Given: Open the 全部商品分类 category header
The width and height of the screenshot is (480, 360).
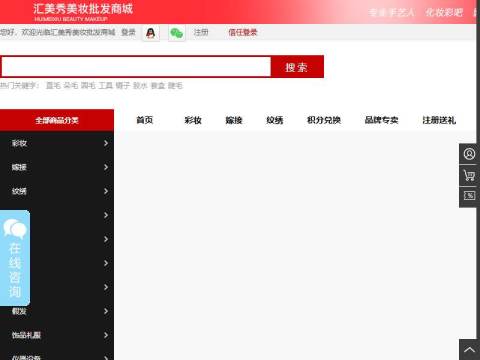Looking at the screenshot, I should 57,120.
